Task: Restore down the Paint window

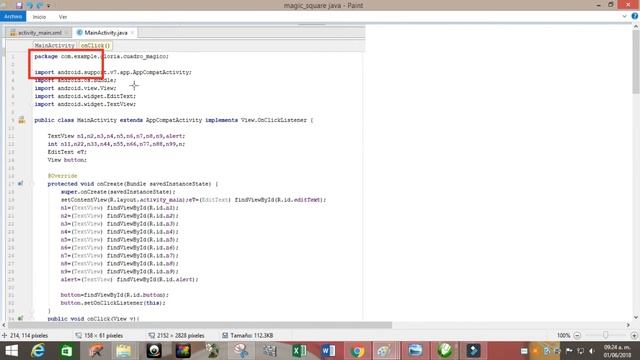Action: pos(611,5)
